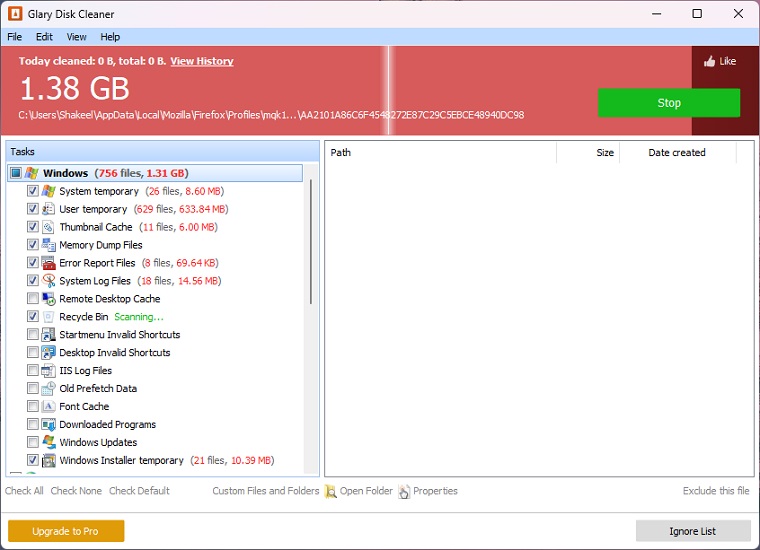Screen dimensions: 760x550
Task: Toggle the Windows group tri-state checkbox
Action: point(16,173)
